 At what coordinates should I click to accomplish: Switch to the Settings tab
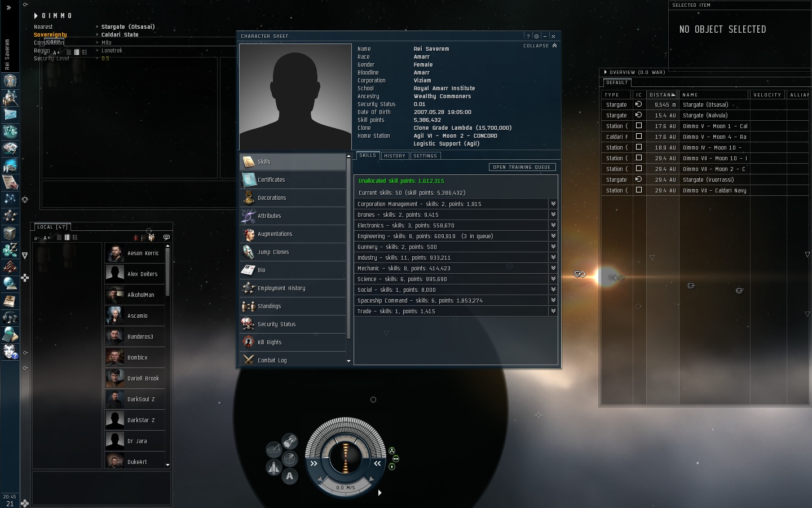click(x=425, y=156)
